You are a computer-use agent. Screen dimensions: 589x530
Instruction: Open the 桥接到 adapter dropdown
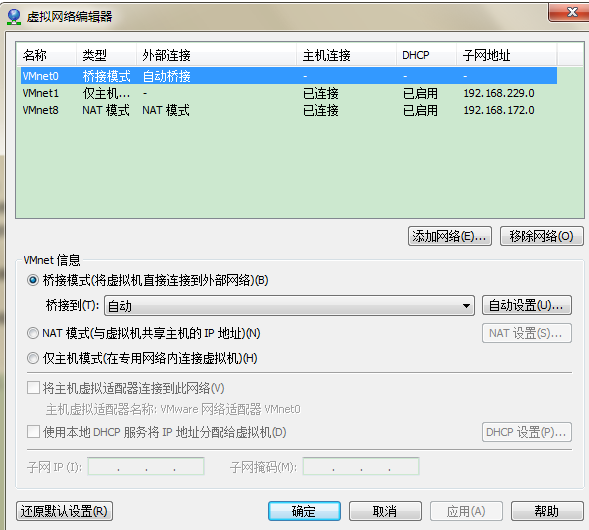point(289,306)
